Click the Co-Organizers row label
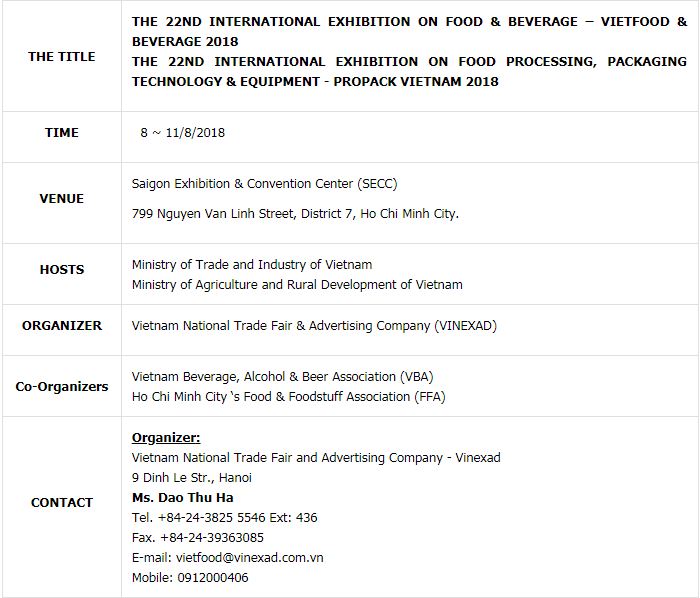700x598 pixels. pyautogui.click(x=62, y=386)
